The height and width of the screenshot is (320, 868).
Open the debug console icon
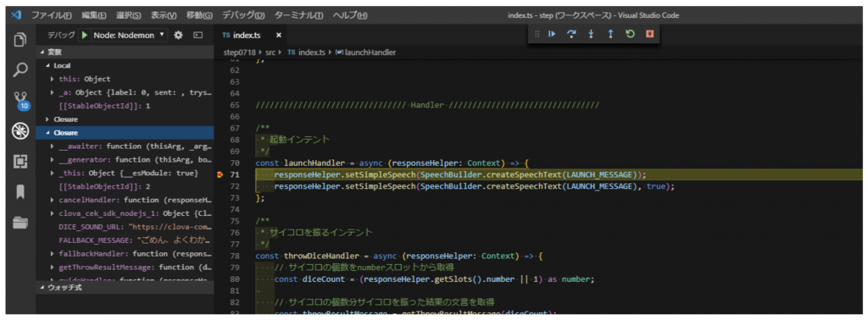pos(198,35)
